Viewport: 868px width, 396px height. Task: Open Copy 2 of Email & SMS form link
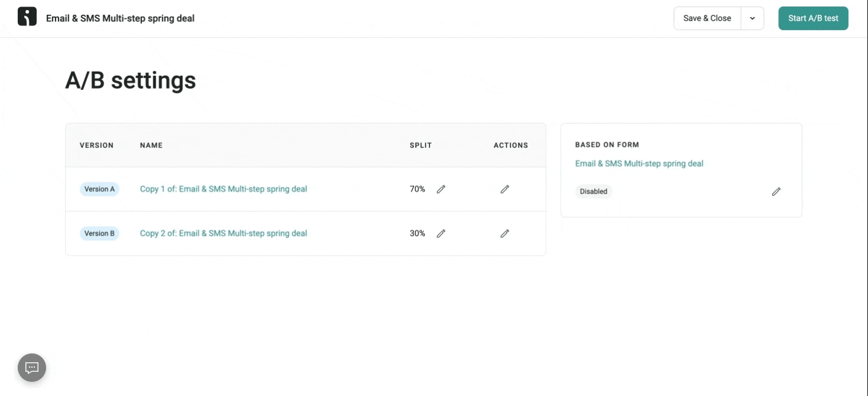tap(224, 234)
